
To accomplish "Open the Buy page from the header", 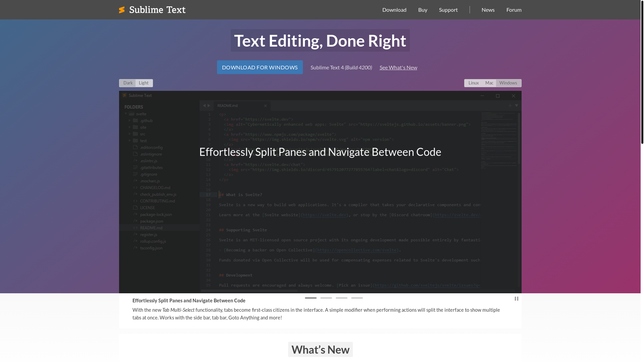I will tap(423, 10).
